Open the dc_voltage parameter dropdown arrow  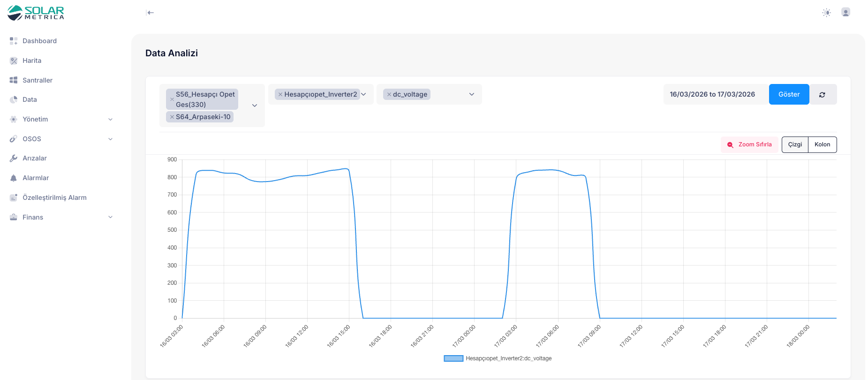[472, 94]
